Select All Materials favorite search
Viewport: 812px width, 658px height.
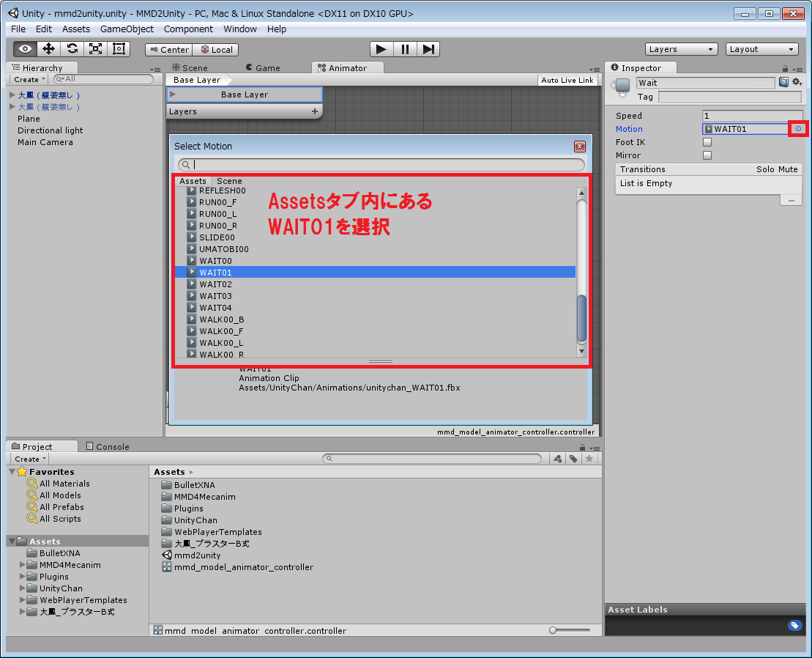click(59, 484)
